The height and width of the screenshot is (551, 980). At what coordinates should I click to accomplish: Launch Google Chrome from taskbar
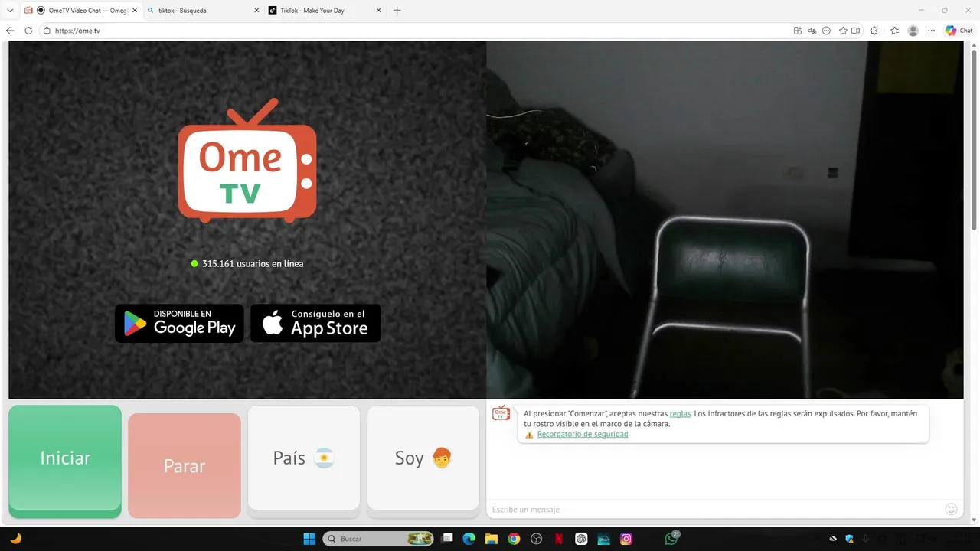pos(514,539)
